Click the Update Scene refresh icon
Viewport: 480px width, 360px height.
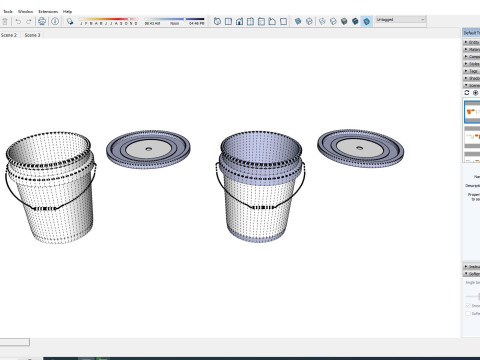point(467,93)
